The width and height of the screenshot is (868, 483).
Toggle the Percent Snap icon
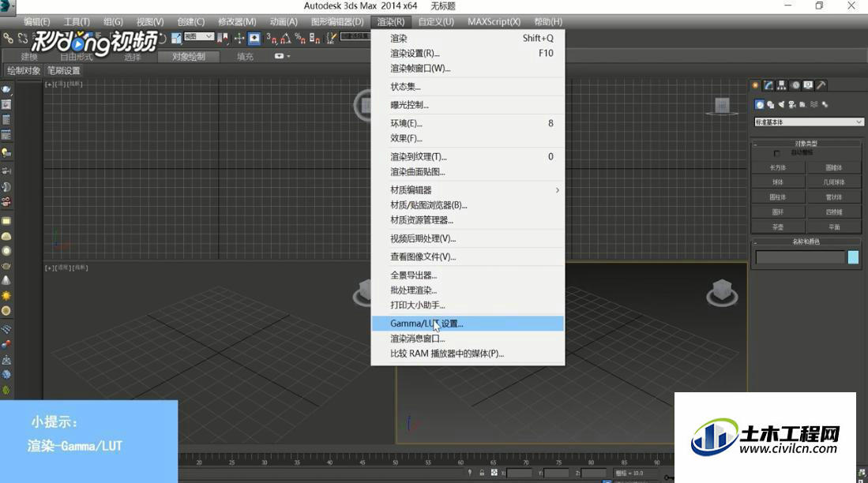300,38
